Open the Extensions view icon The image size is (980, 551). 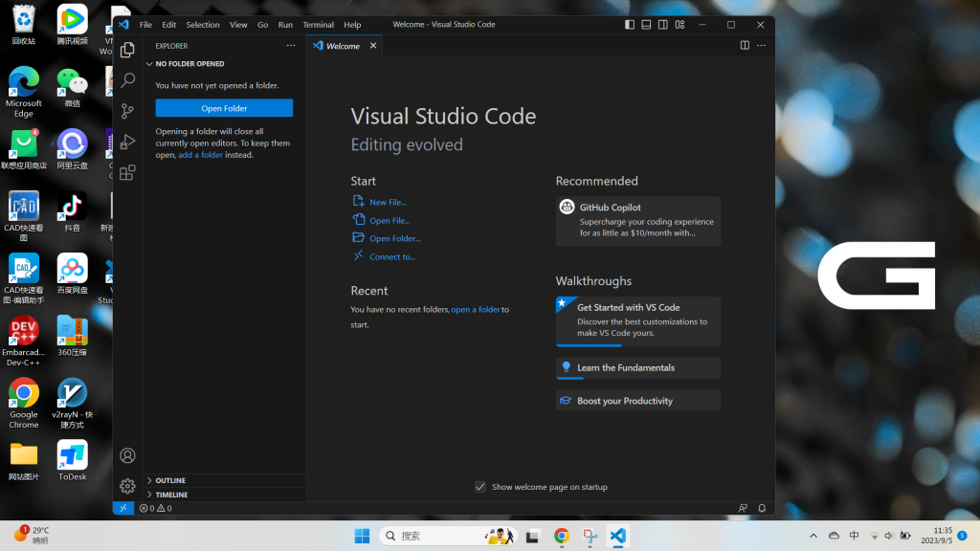click(127, 172)
